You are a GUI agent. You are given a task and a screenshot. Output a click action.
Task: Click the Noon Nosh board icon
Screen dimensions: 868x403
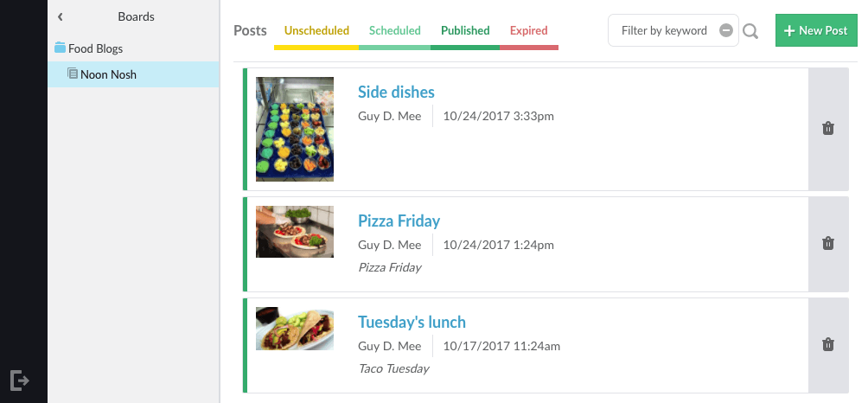click(x=73, y=74)
